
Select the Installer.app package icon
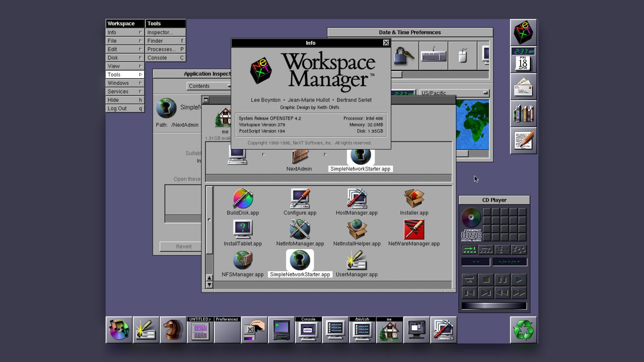(x=414, y=198)
